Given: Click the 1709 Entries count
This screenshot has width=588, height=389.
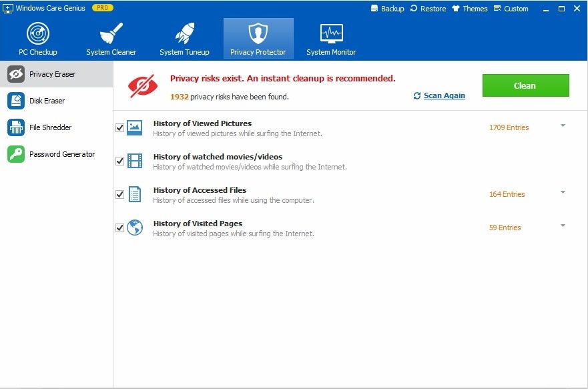Looking at the screenshot, I should point(509,128).
